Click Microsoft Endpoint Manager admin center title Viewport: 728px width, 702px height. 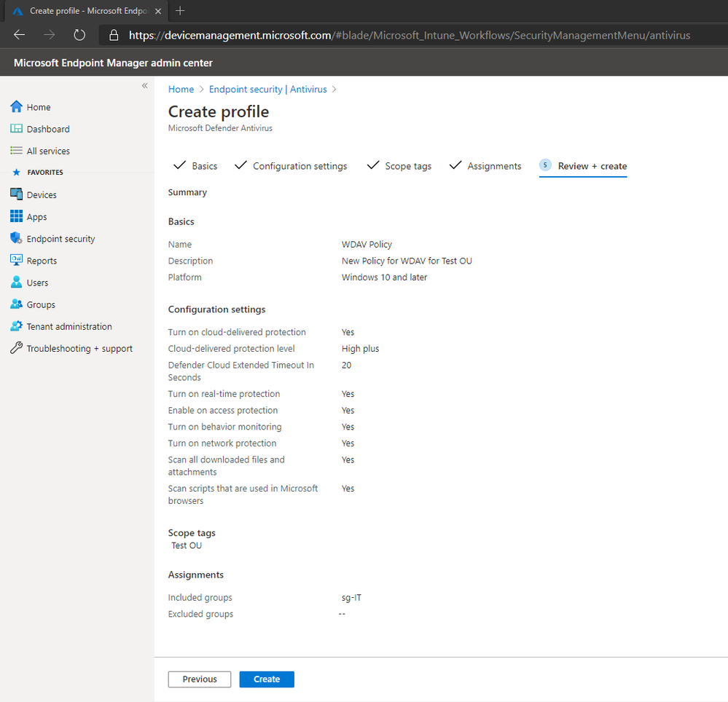coord(113,63)
